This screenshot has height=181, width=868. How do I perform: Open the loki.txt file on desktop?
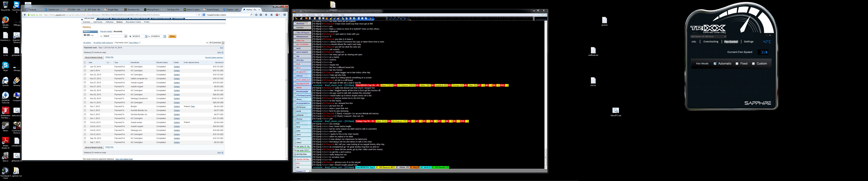click(593, 82)
